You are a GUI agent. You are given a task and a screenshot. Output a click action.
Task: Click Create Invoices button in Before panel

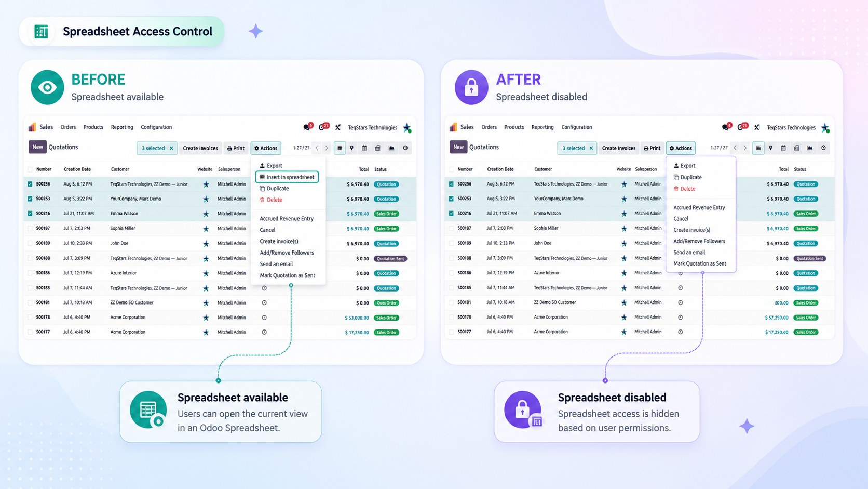click(x=200, y=148)
